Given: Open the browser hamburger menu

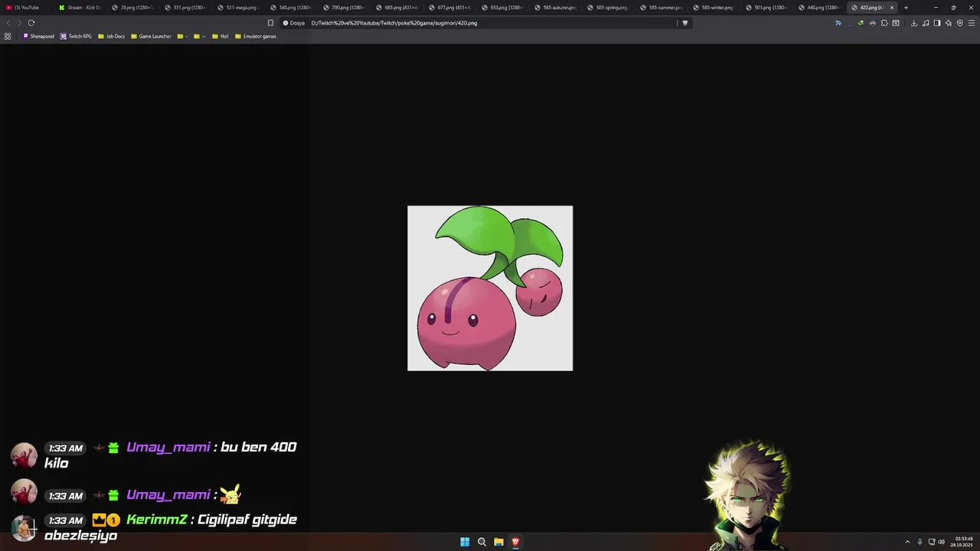Looking at the screenshot, I should coord(972,23).
